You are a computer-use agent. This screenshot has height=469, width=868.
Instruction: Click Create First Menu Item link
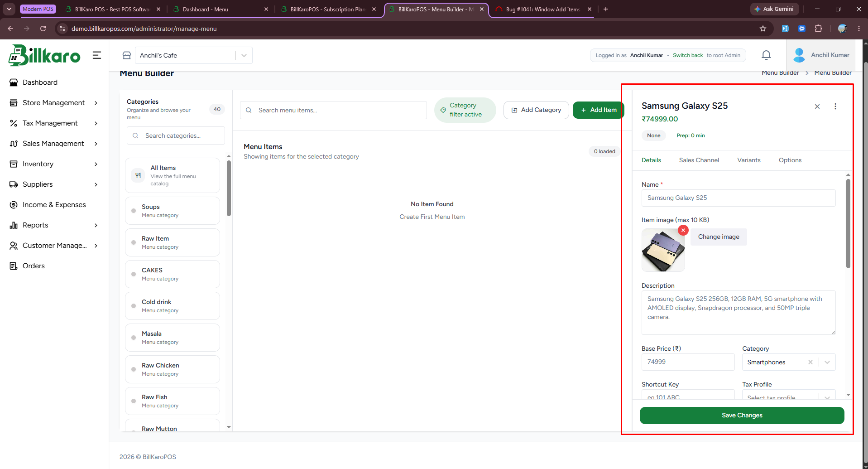coord(432,217)
